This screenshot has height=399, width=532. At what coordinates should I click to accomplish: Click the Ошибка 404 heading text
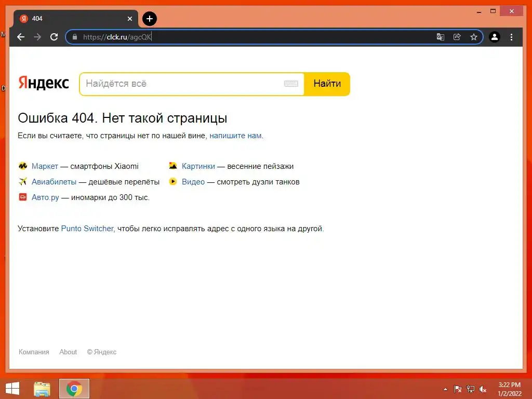click(123, 118)
